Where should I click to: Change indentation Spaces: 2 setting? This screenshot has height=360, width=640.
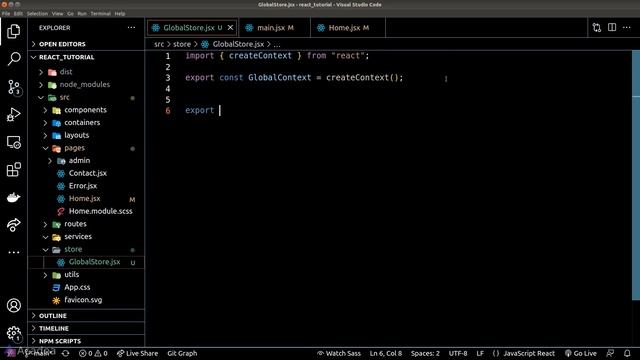[x=425, y=353]
